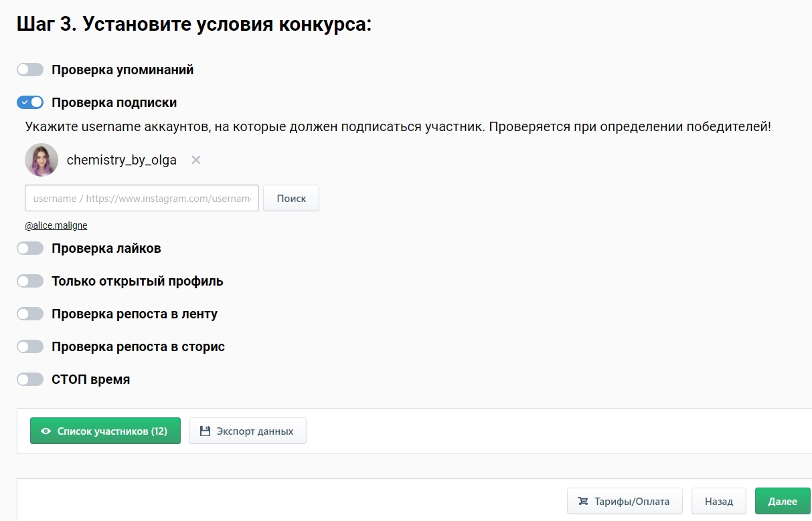Remove chemistry_by_olga with the X icon

coord(195,160)
